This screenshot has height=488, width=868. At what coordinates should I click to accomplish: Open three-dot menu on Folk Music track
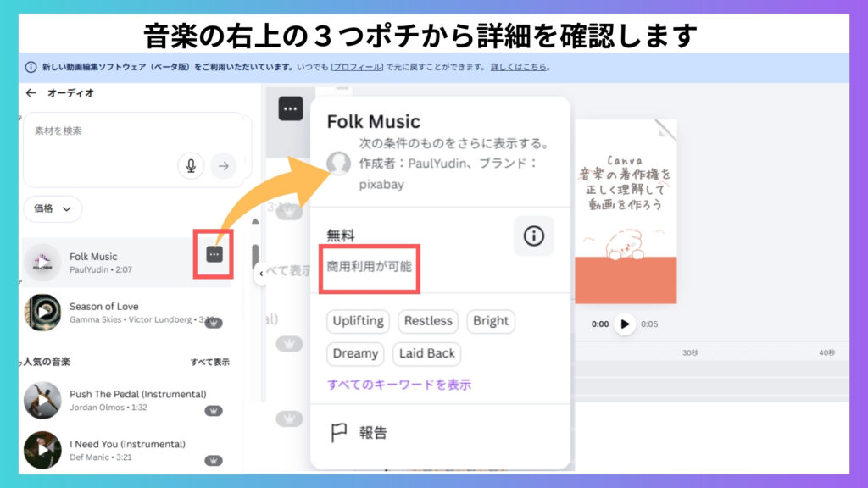coord(214,254)
